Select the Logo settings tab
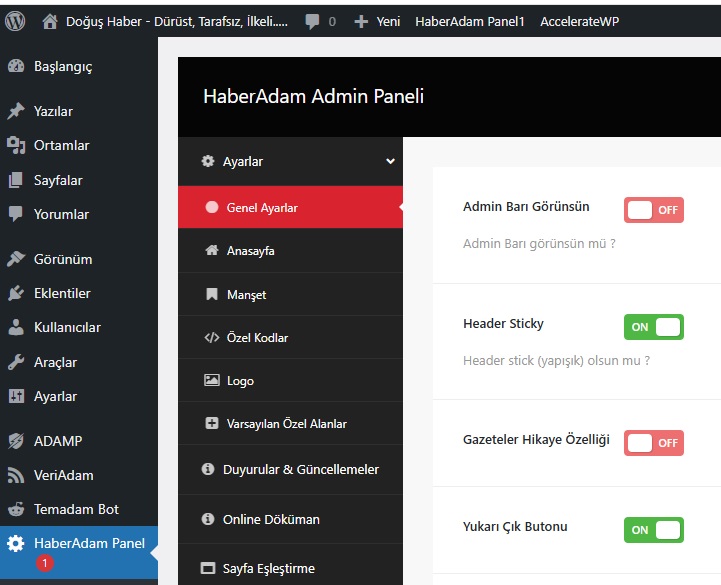Viewport: 721px width, 585px height. (x=290, y=380)
